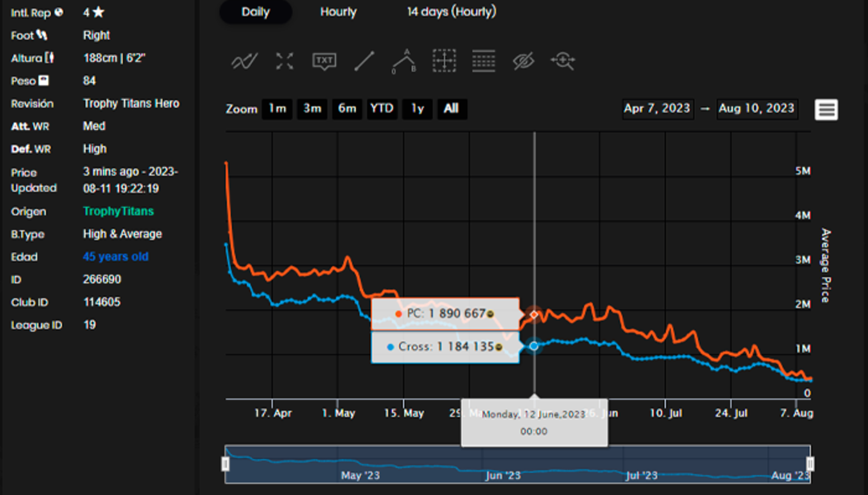Click the PC: 1 890 667 tooltip
Image resolution: width=868 pixels, height=495 pixels.
tap(445, 314)
